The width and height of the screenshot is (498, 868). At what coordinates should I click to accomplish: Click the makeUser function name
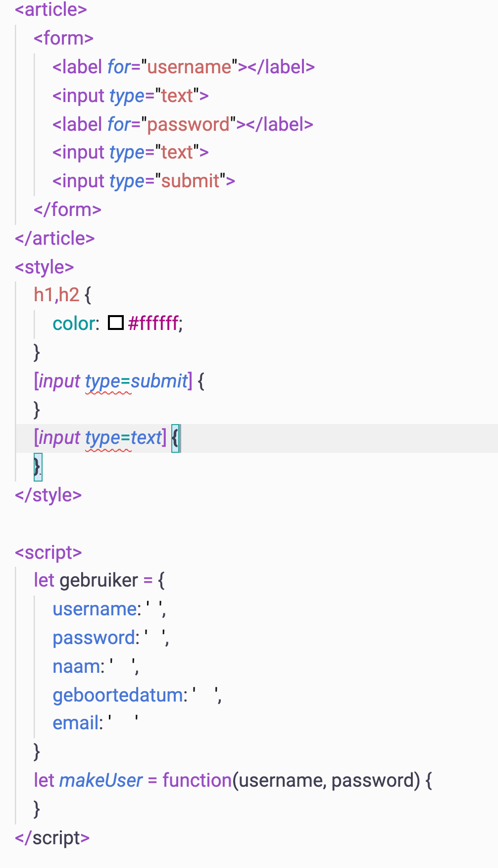[x=101, y=780]
